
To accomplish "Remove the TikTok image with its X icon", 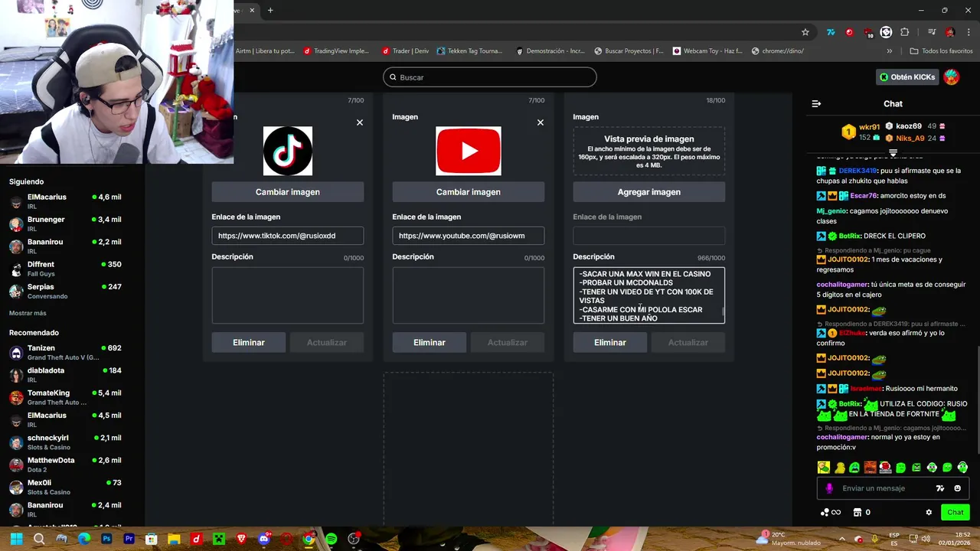I will click(x=359, y=122).
